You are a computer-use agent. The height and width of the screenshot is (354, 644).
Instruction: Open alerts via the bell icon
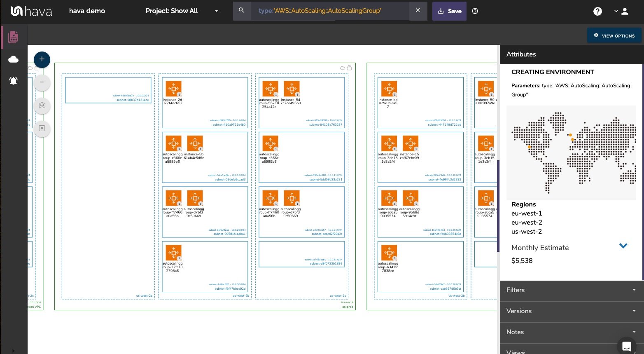(13, 81)
